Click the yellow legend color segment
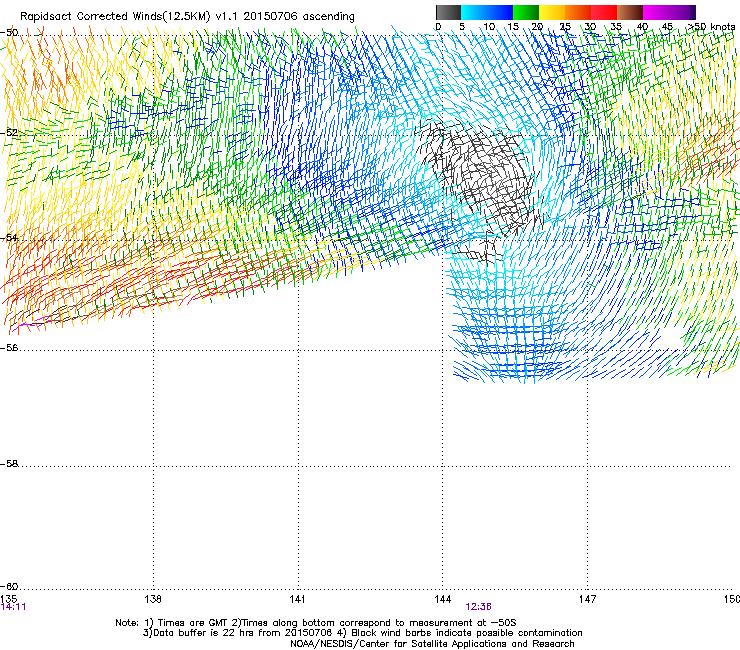Screen dimensions: 740x650 click(552, 12)
